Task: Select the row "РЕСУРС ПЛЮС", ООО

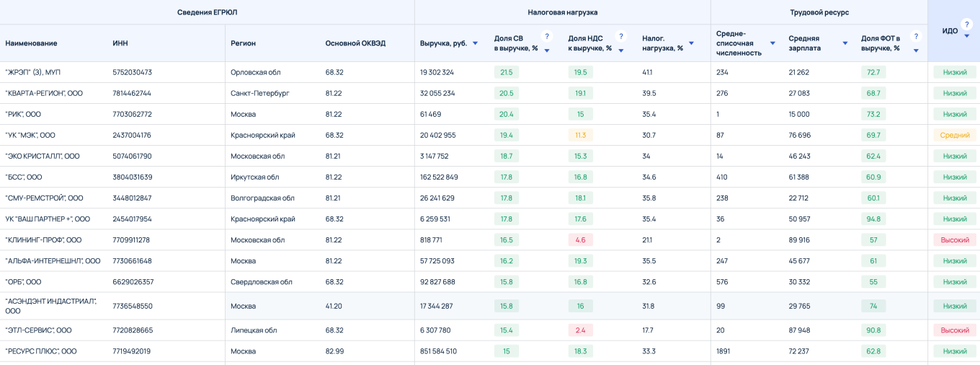Action: tap(490, 351)
